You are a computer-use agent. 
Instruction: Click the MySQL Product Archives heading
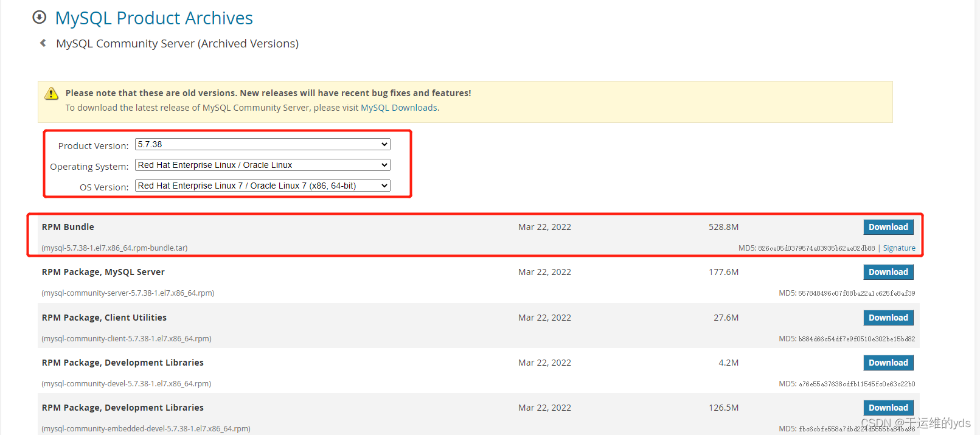tap(154, 18)
